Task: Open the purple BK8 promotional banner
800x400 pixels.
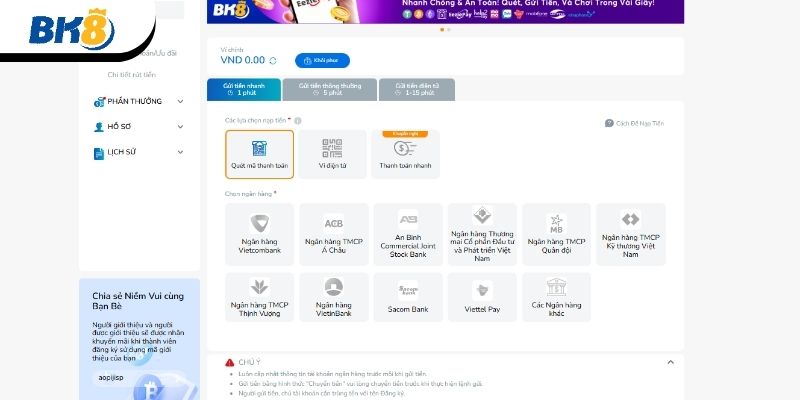Action: (x=445, y=11)
